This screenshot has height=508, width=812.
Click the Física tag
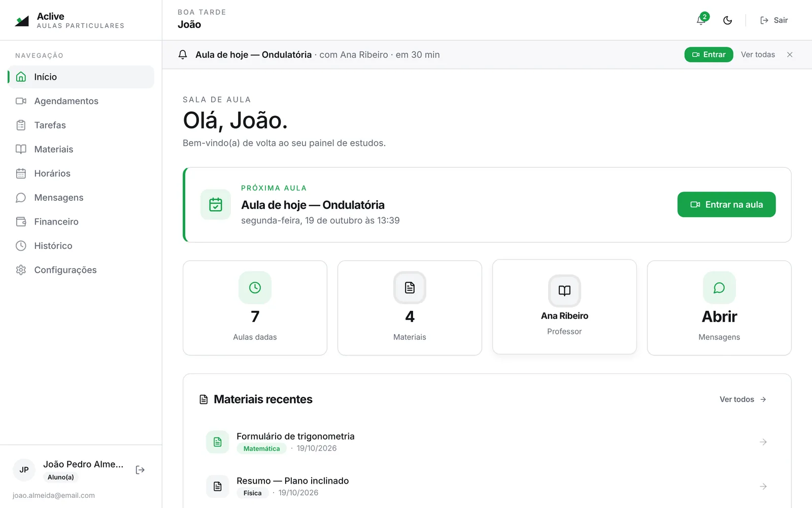(x=252, y=493)
